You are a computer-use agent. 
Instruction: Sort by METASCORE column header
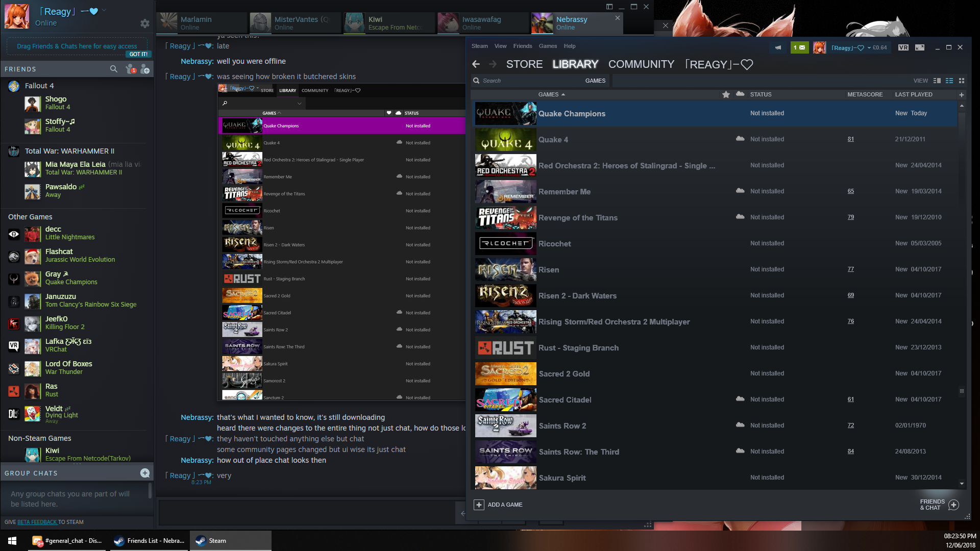865,94
